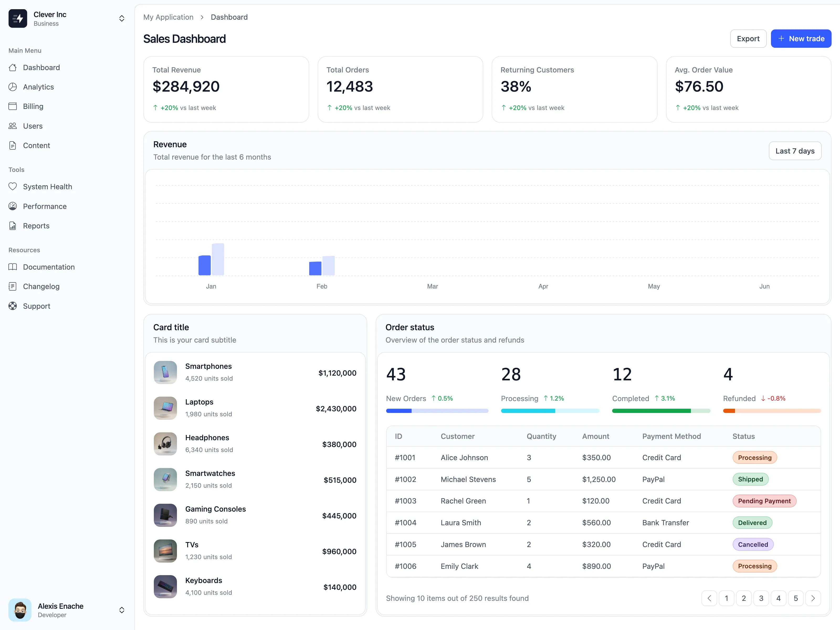Click the System Health heart icon

pyautogui.click(x=13, y=186)
